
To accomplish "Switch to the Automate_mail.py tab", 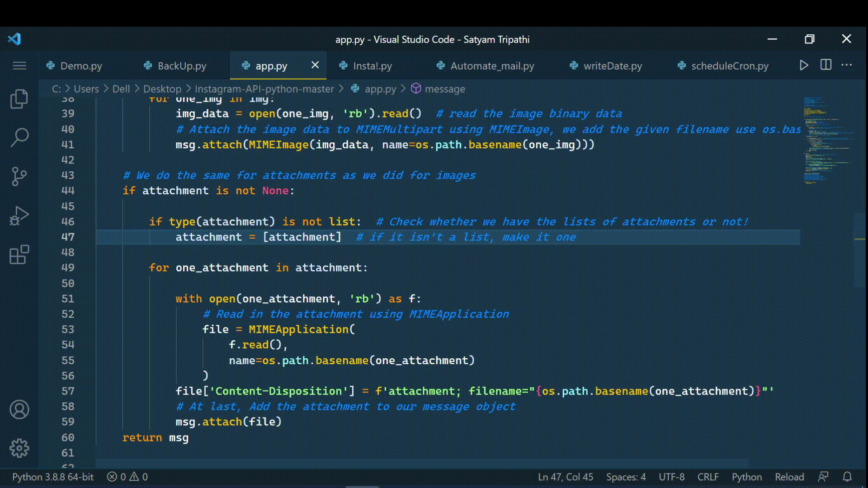I will point(492,66).
